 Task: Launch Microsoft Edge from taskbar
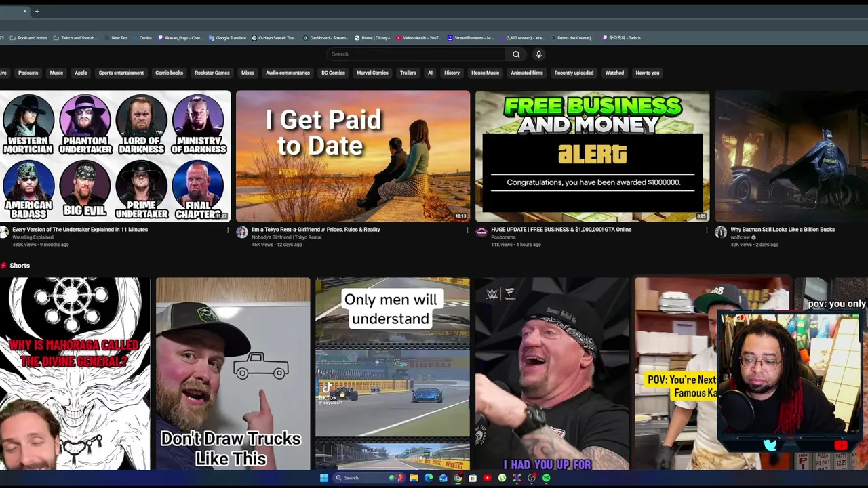coord(429,478)
